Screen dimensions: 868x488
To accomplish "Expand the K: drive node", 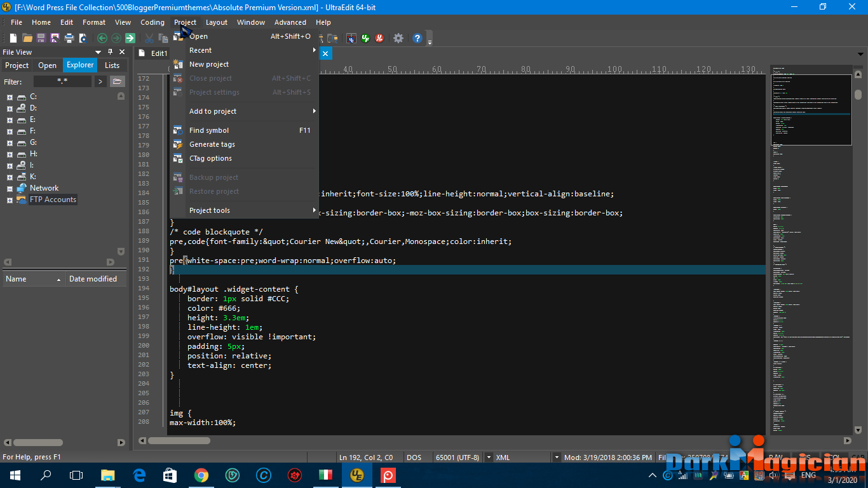I will pos(10,177).
